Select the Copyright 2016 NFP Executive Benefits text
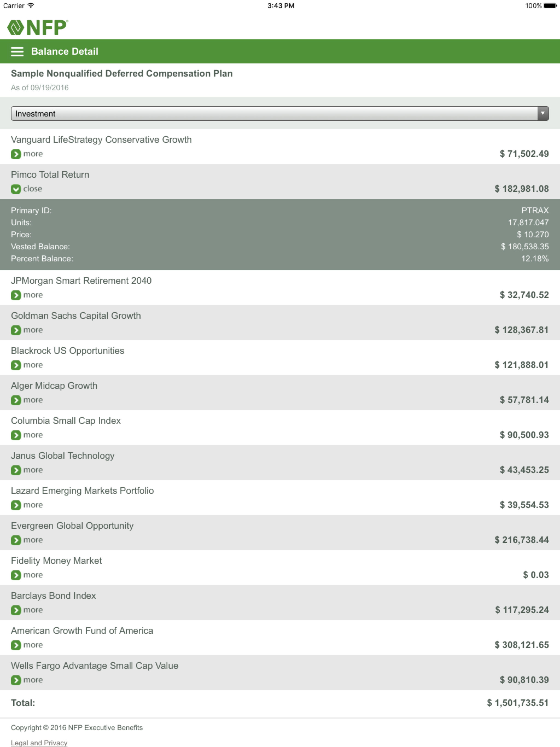This screenshot has height=747, width=560. coord(77,727)
